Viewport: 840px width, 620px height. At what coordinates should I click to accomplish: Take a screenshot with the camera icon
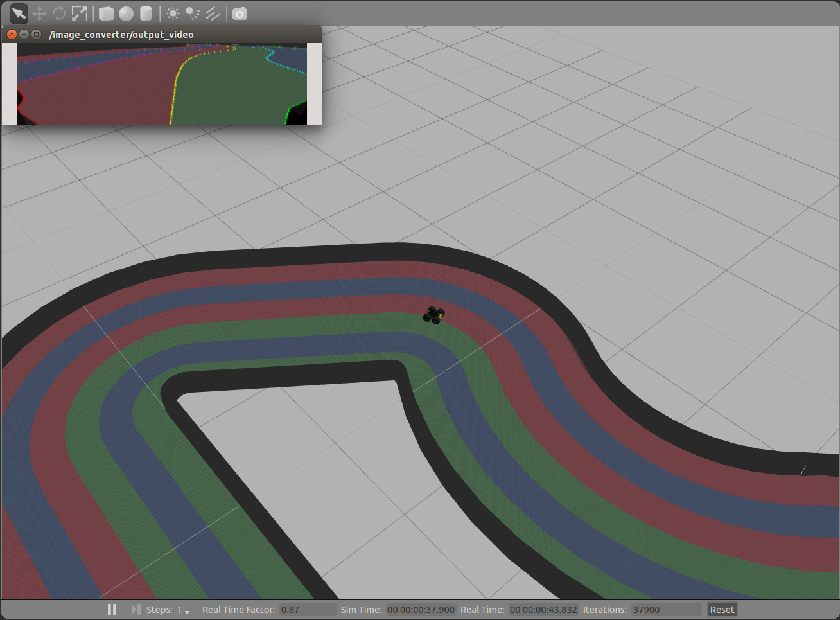[239, 13]
